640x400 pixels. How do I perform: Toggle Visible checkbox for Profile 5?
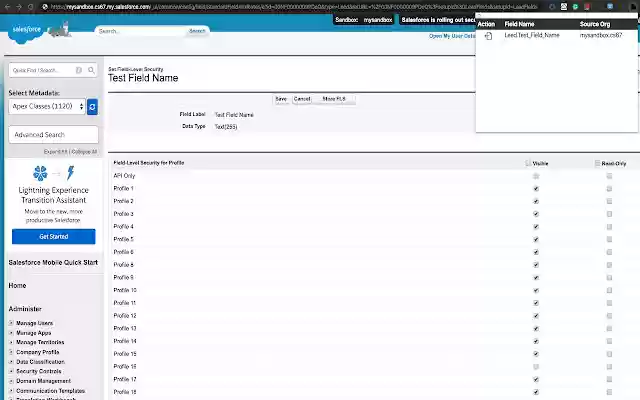tap(536, 239)
